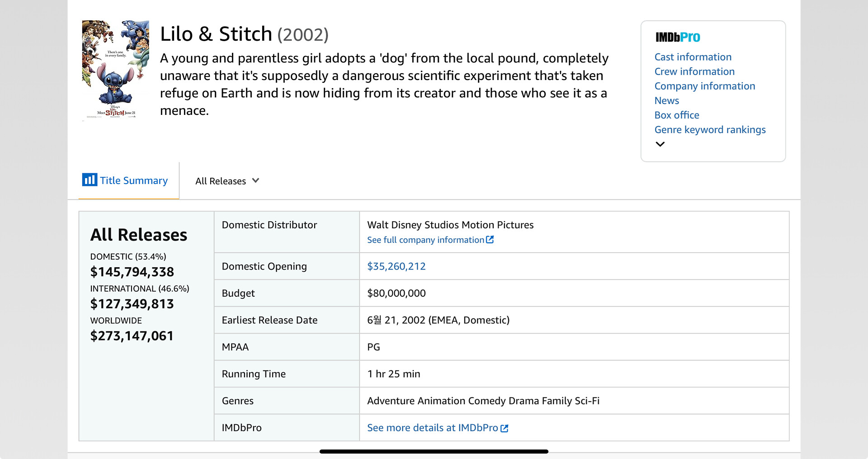The image size is (868, 459).
Task: Open the All Releases dropdown
Action: pyautogui.click(x=227, y=181)
